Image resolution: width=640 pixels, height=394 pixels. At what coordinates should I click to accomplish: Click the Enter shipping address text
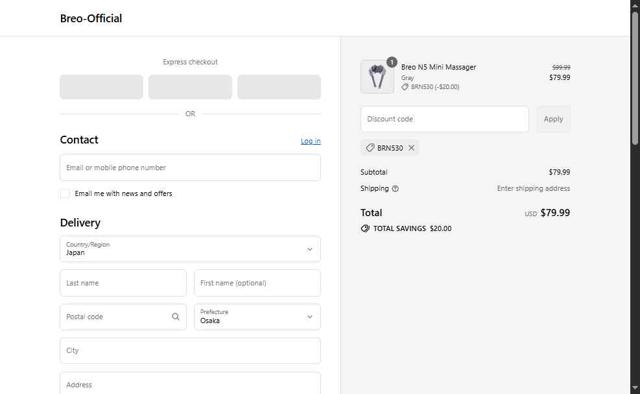tap(533, 188)
